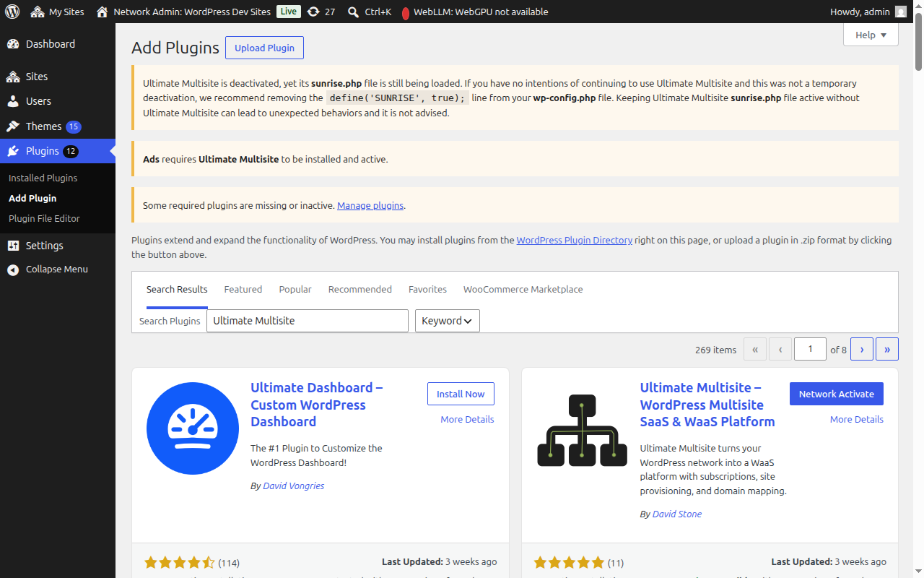924x578 pixels.
Task: Click the current page number field
Action: tap(810, 349)
